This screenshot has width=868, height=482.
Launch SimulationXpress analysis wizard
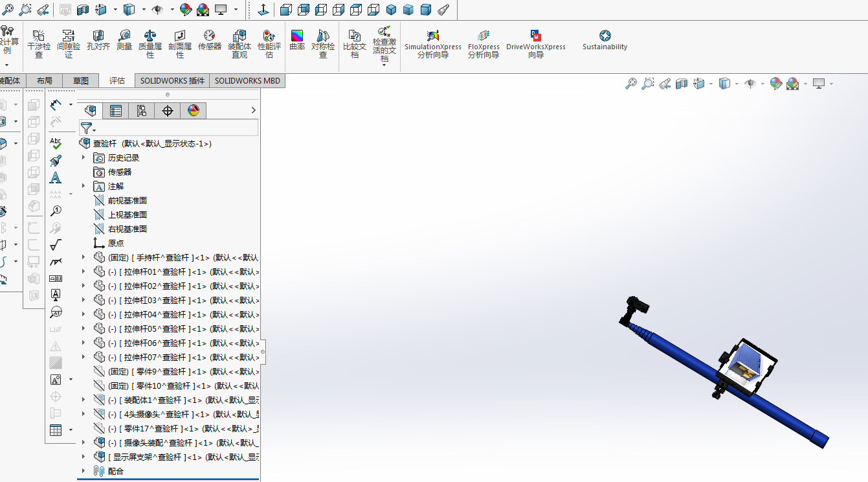tap(433, 43)
